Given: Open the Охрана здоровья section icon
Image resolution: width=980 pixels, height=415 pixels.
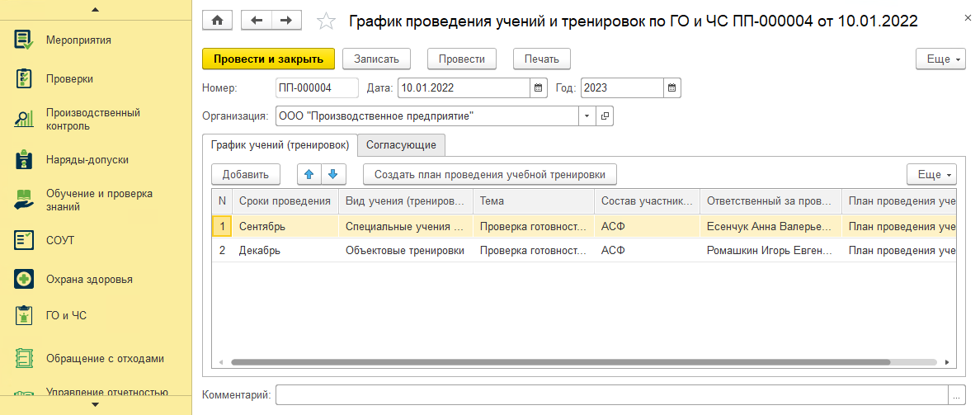Looking at the screenshot, I should 24,280.
